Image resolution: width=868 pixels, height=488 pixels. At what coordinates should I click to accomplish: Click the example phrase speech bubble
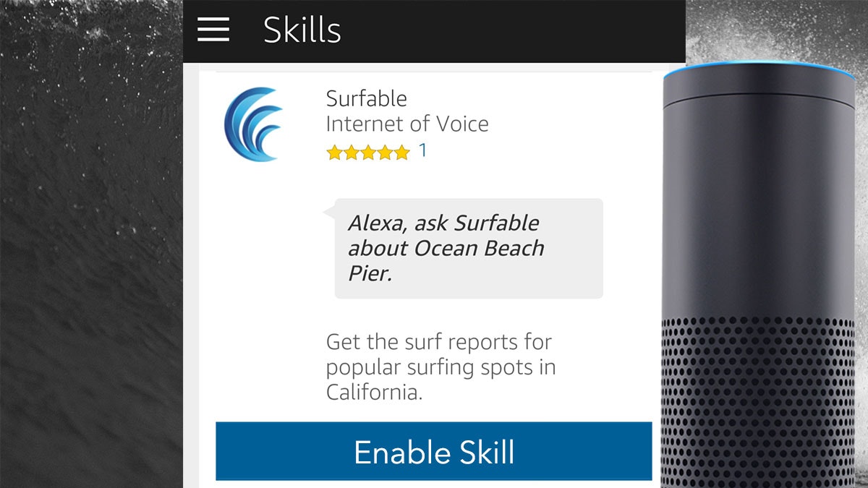(467, 248)
